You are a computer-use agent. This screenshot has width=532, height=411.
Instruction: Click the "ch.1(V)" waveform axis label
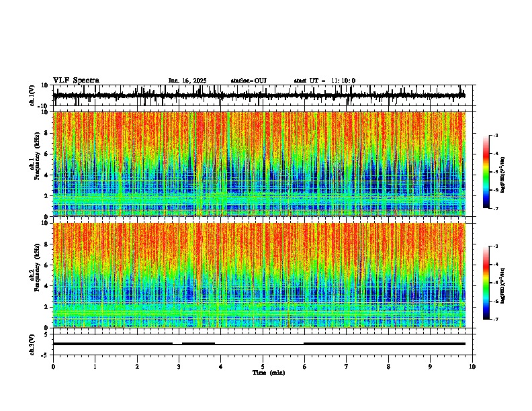pyautogui.click(x=32, y=95)
